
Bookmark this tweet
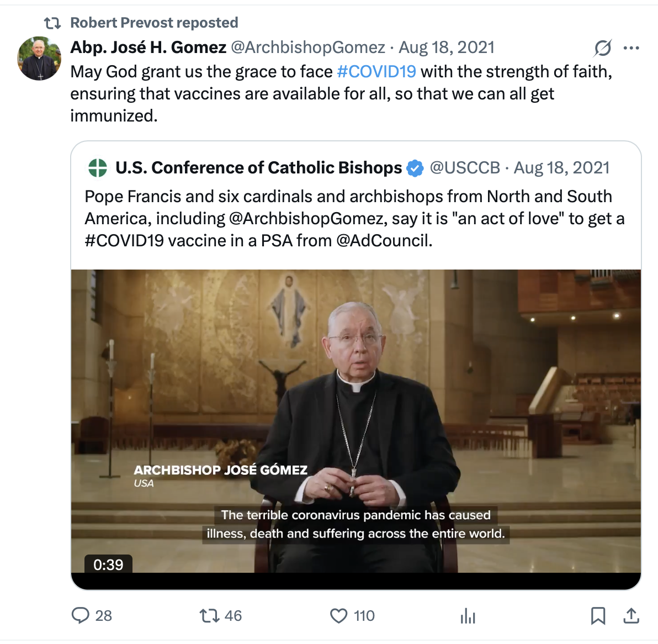(x=598, y=615)
